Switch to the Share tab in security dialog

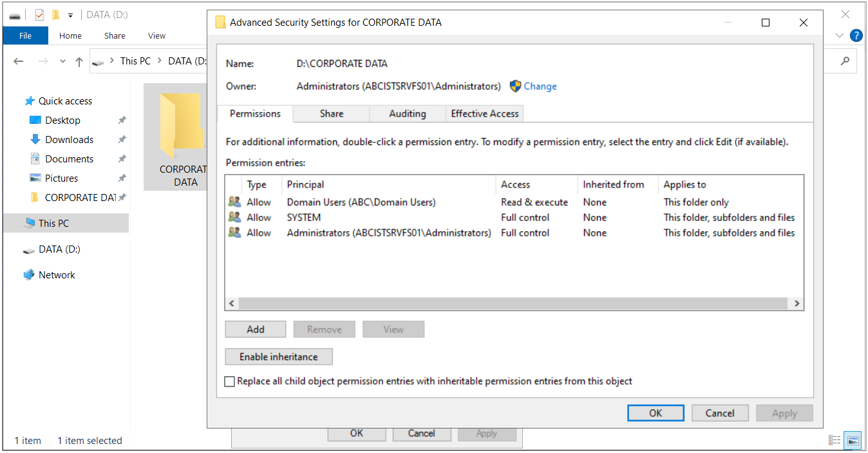click(x=332, y=114)
